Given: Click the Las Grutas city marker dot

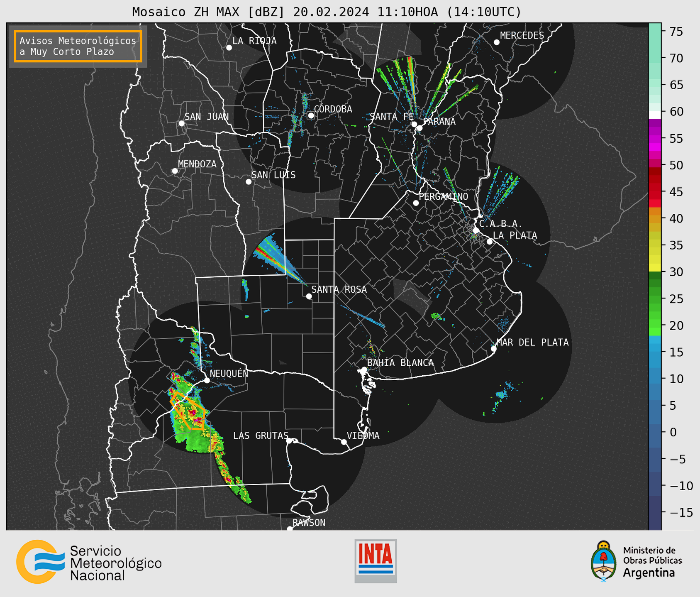Looking at the screenshot, I should pyautogui.click(x=289, y=441).
